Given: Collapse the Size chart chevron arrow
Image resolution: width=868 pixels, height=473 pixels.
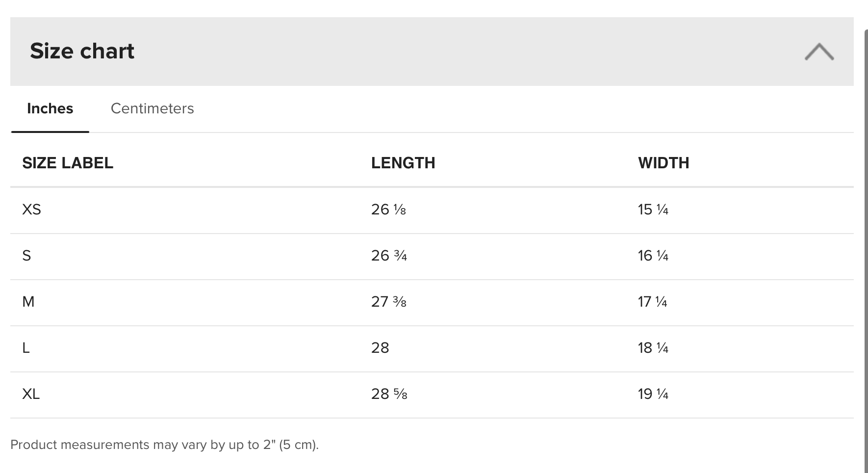Looking at the screenshot, I should tap(819, 52).
